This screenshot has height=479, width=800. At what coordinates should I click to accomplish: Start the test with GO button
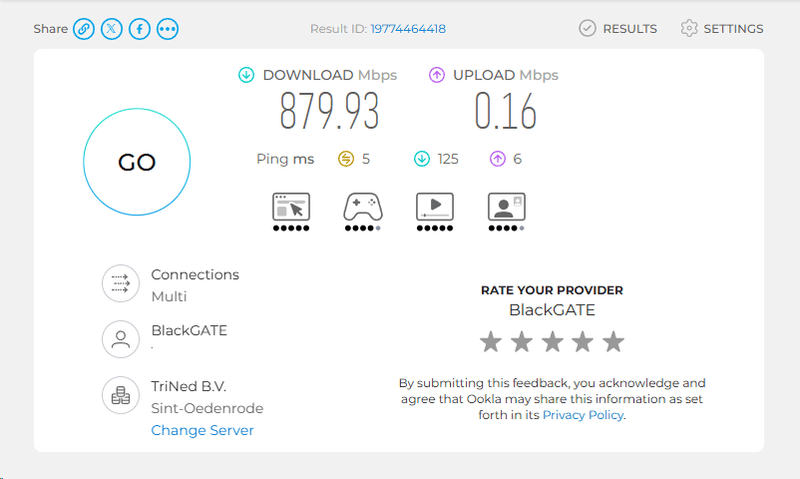(x=137, y=162)
